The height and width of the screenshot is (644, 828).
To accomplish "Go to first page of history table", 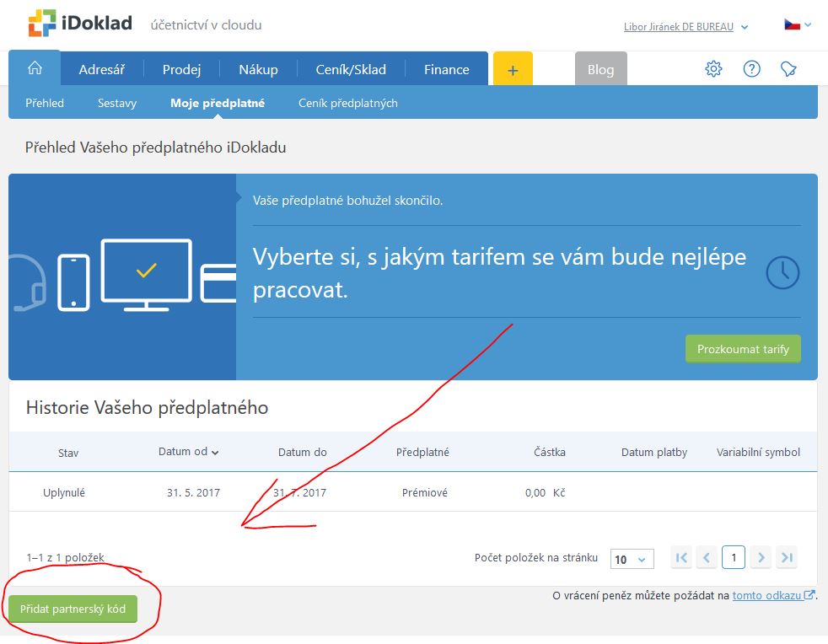I will (x=682, y=558).
